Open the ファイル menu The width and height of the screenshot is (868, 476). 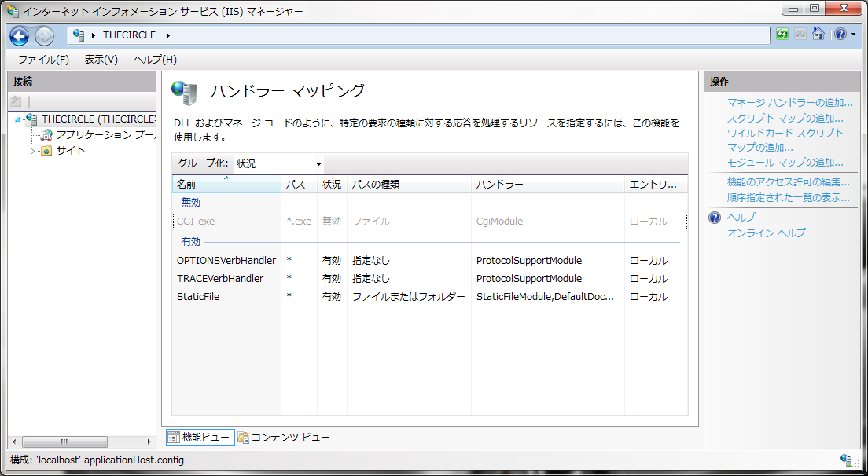pyautogui.click(x=43, y=60)
